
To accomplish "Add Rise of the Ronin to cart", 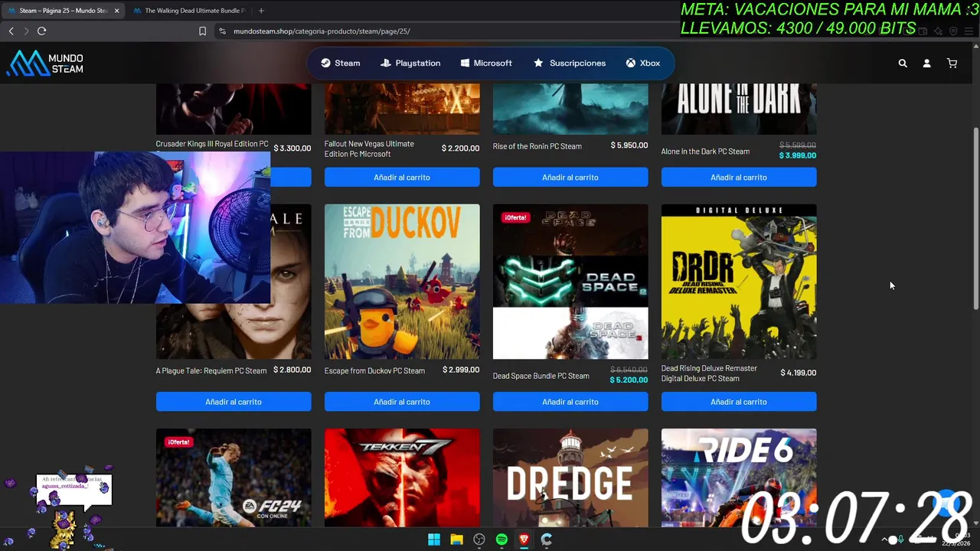I will pyautogui.click(x=570, y=178).
